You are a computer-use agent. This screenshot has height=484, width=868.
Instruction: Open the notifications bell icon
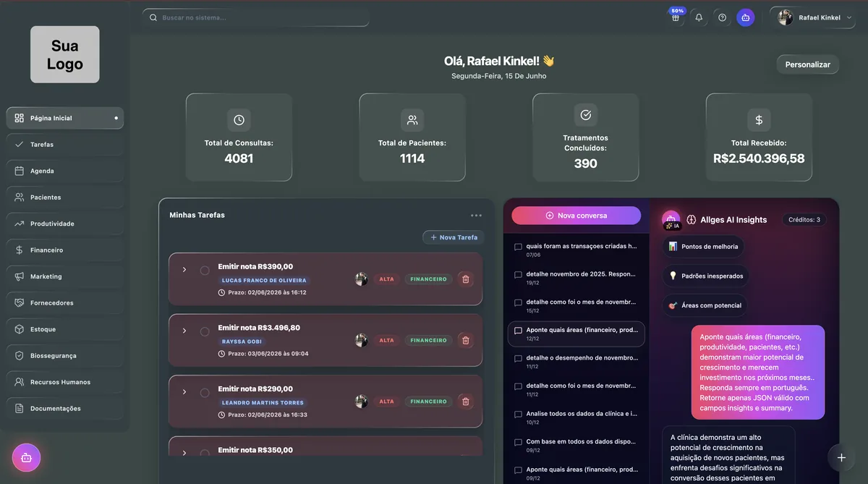699,17
